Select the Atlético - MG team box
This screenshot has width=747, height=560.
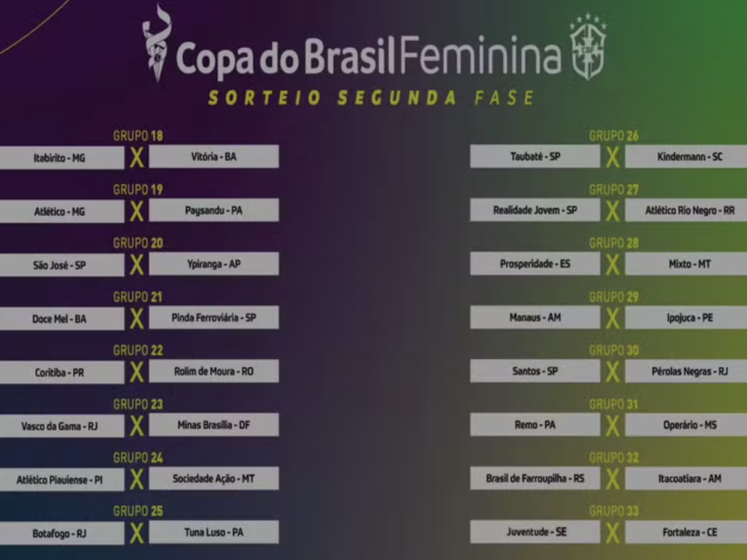click(x=61, y=212)
